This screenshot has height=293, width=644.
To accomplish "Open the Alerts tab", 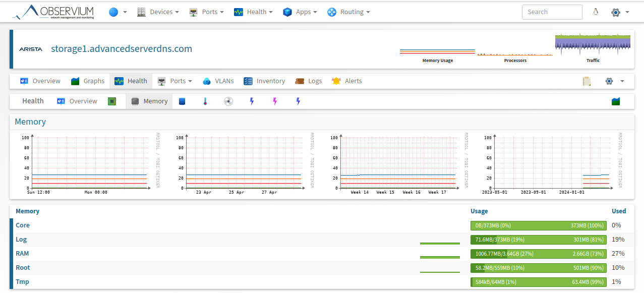I will click(x=347, y=81).
